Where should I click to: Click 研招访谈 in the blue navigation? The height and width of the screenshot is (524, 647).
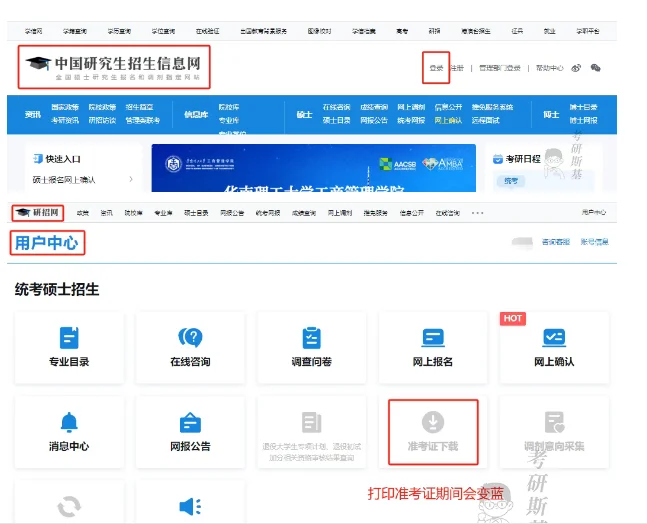click(102, 120)
